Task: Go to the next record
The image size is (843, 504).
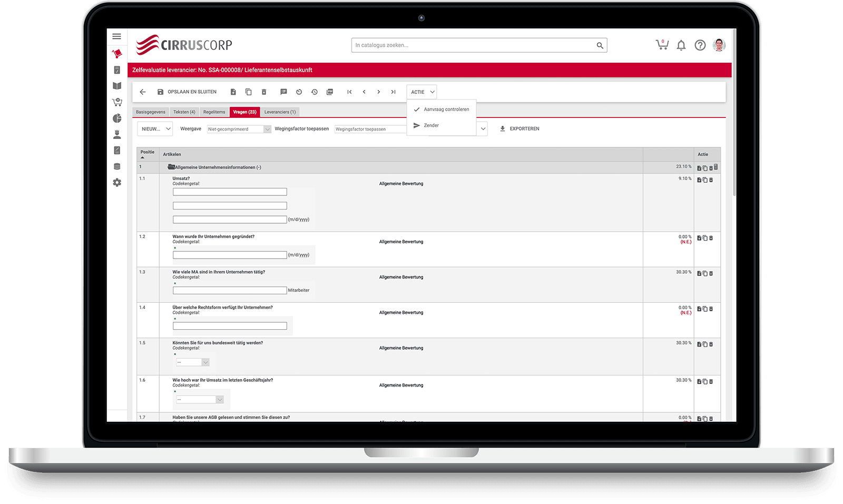Action: 378,92
